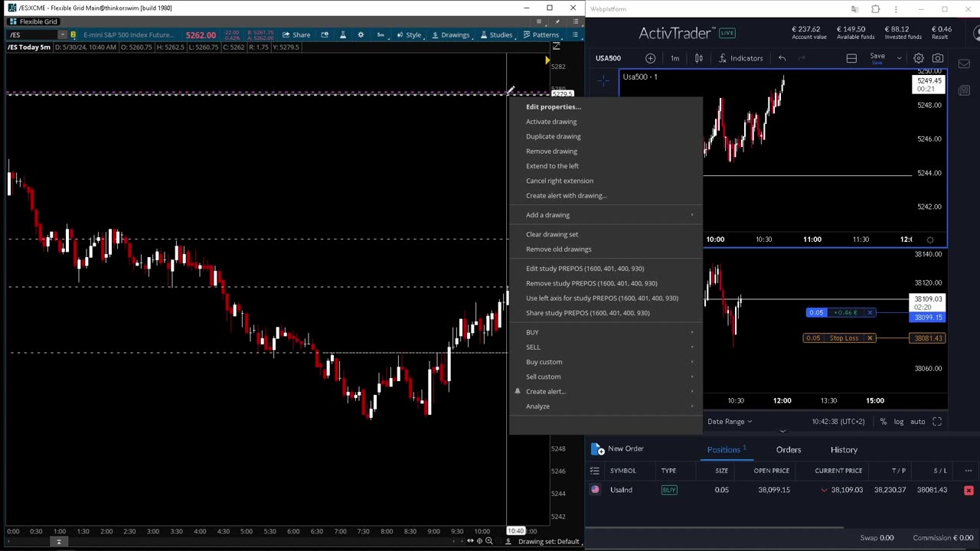The height and width of the screenshot is (551, 980).
Task: Click Save in ActivTrader toolbar
Action: point(877,57)
